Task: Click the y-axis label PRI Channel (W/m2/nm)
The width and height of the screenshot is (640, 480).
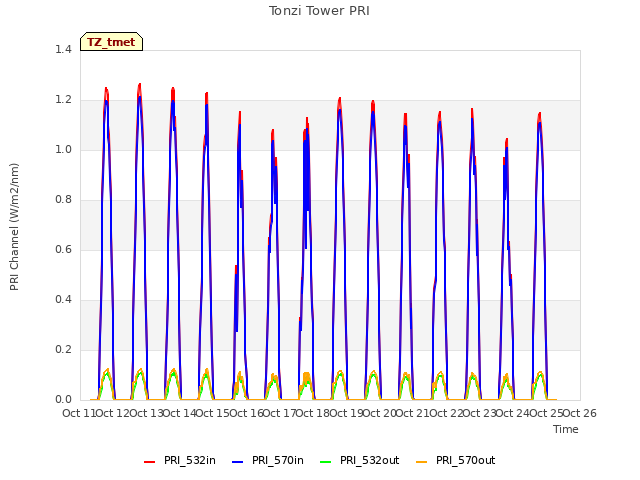Action: point(14,227)
